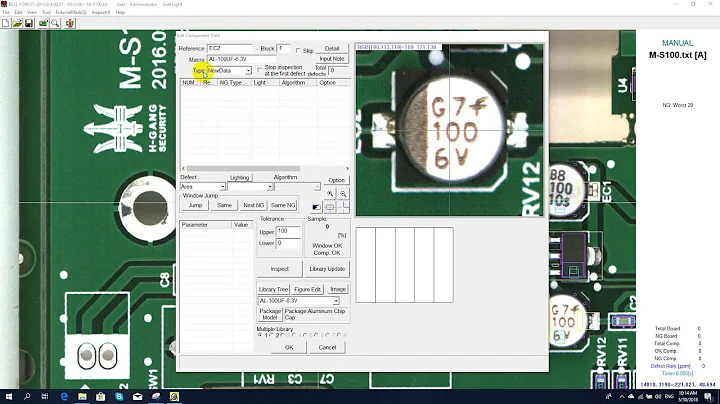
Task: Click the red-green inspection toolbar icon
Action: [70, 23]
